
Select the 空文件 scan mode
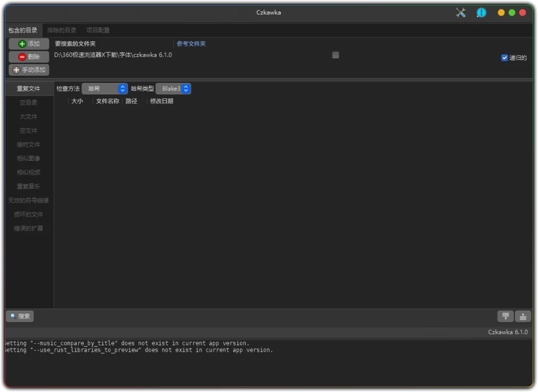[x=28, y=130]
